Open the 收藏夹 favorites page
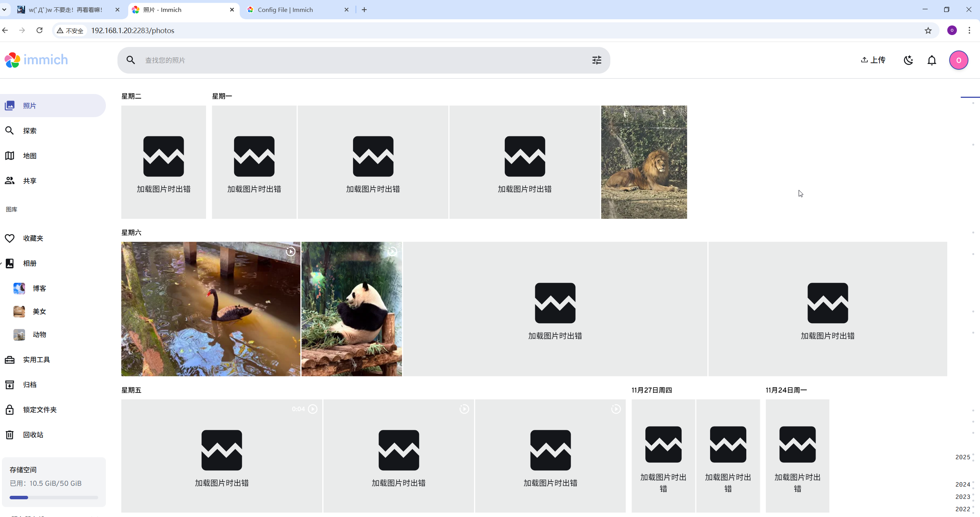The height and width of the screenshot is (517, 980). pyautogui.click(x=33, y=238)
